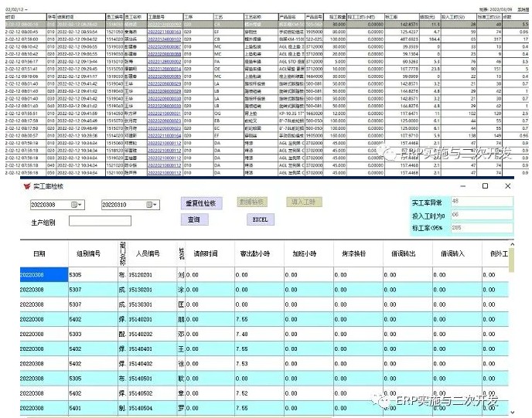The image size is (532, 418).
Task: Export data with the EXCEL button
Action: [261, 219]
